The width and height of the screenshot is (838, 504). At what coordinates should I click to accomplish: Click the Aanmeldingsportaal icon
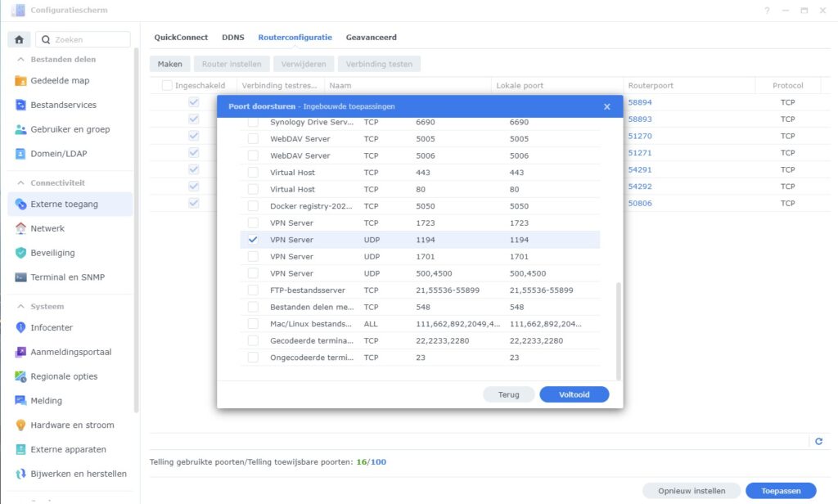coord(20,352)
